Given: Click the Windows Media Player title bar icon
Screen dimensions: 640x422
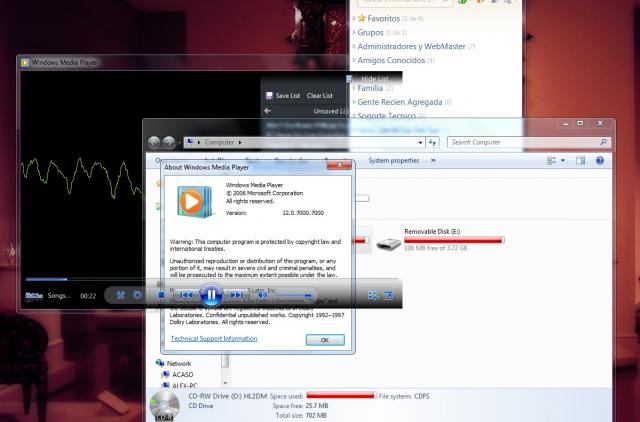Looking at the screenshot, I should point(25,62).
